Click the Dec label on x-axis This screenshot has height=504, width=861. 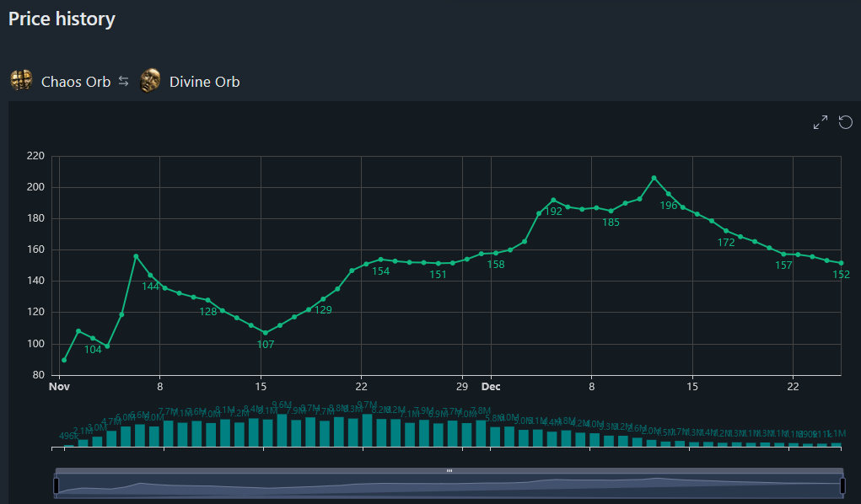point(491,387)
